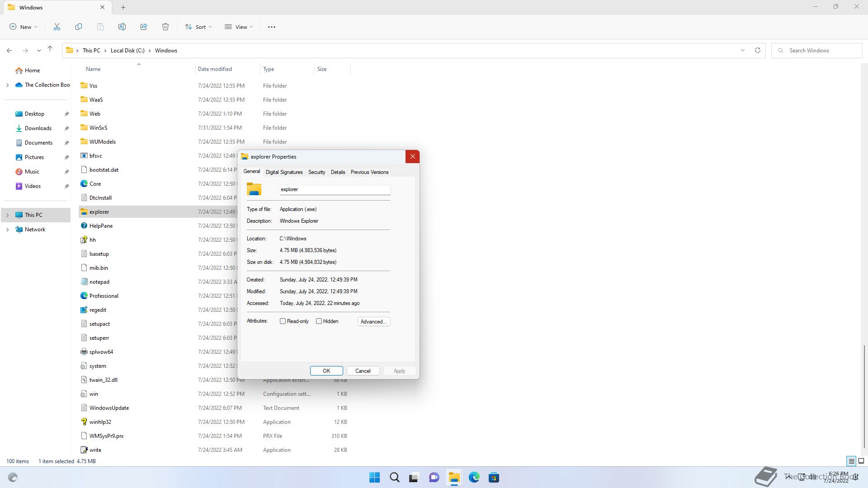Open Downloads in navigation pane
The image size is (868, 488).
(38, 128)
